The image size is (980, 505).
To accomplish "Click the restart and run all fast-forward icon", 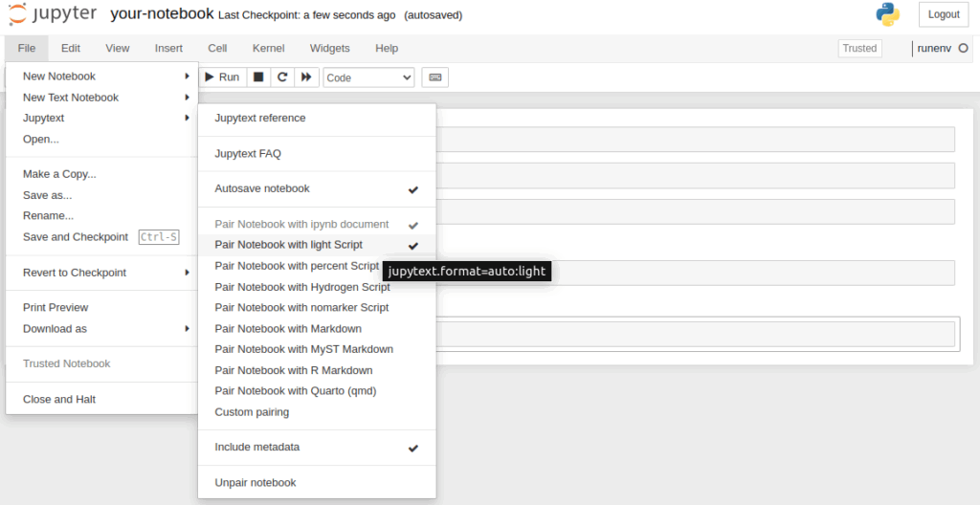I will tap(306, 77).
